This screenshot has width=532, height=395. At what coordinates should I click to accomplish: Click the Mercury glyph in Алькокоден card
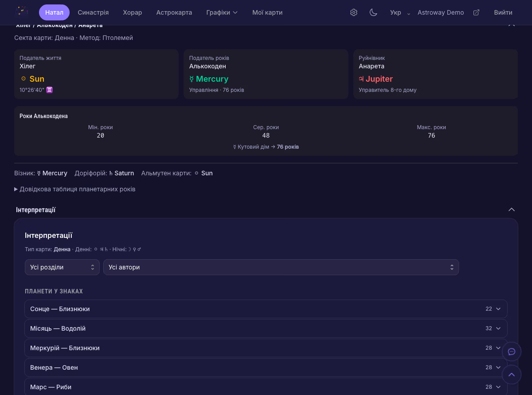click(x=192, y=79)
